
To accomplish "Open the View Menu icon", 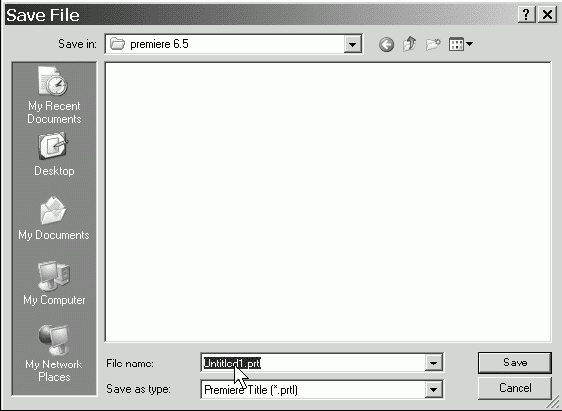I will 461,44.
